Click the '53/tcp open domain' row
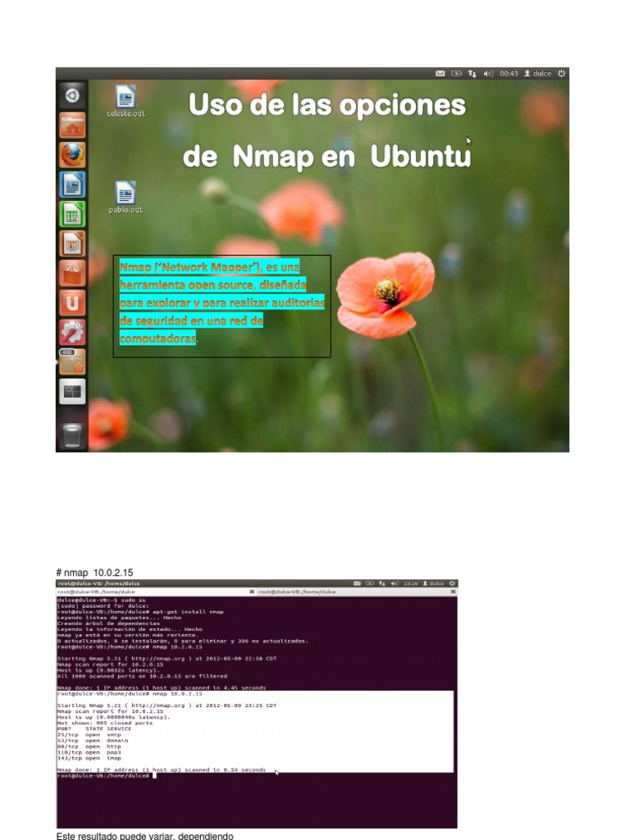This screenshot has width=630, height=840. coord(93,741)
